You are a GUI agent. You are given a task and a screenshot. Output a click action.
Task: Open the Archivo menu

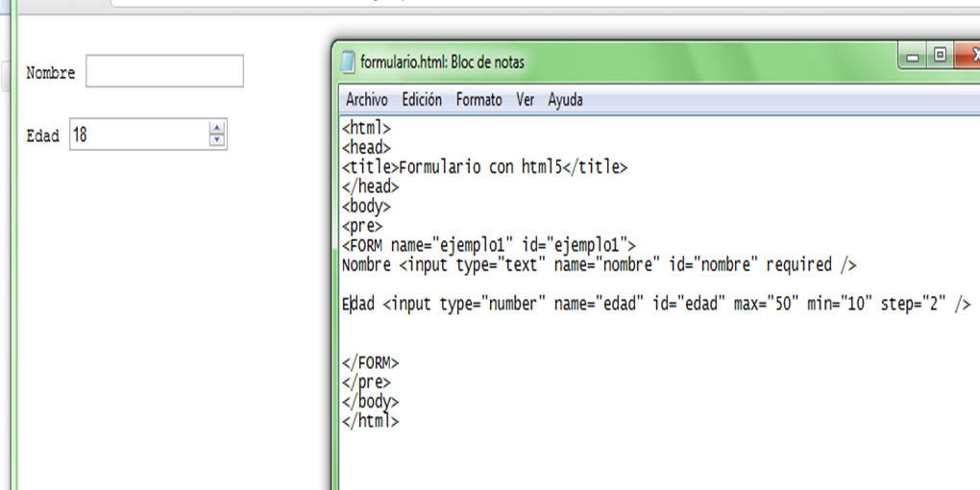pos(366,100)
